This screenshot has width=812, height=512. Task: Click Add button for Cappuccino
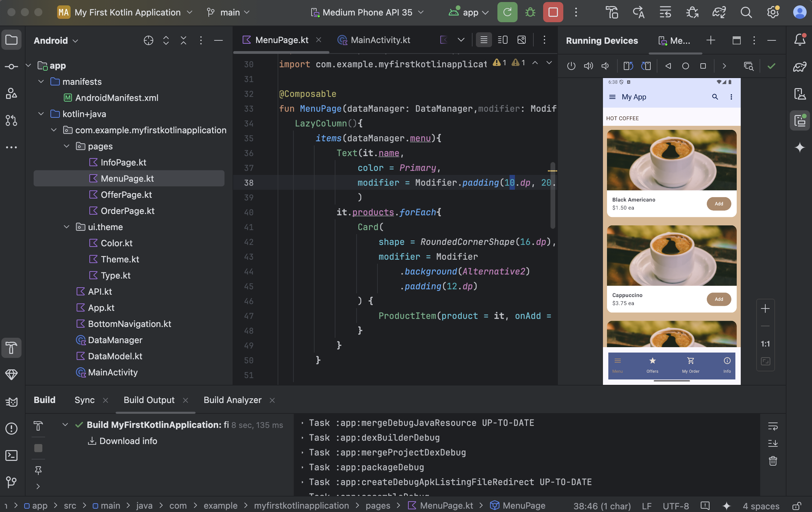coord(719,299)
